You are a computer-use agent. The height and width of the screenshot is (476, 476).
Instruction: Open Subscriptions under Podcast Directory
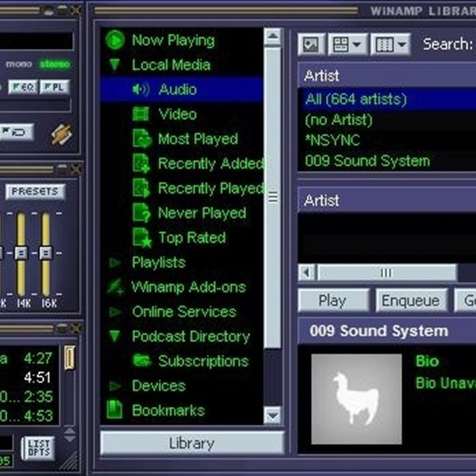tap(203, 361)
